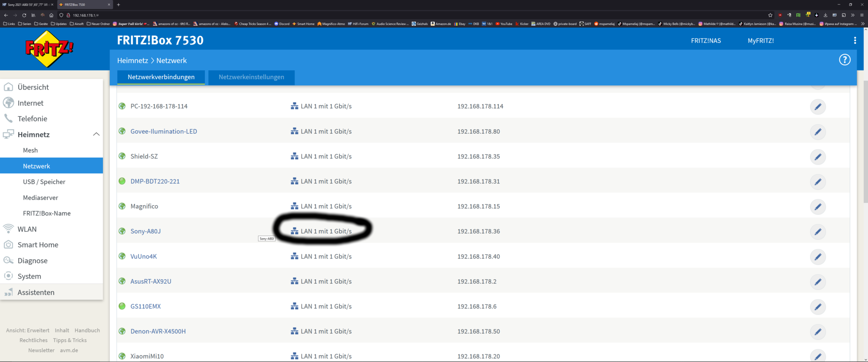Expand the Internet menu section

(30, 103)
